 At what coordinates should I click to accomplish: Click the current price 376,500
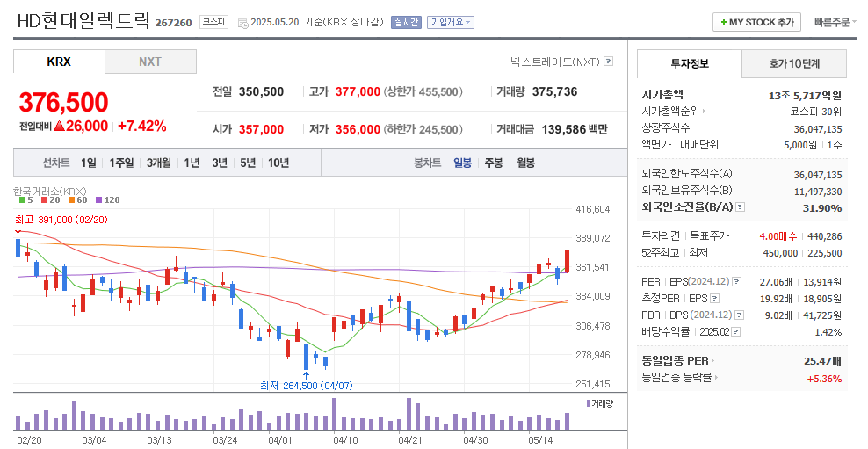63,103
